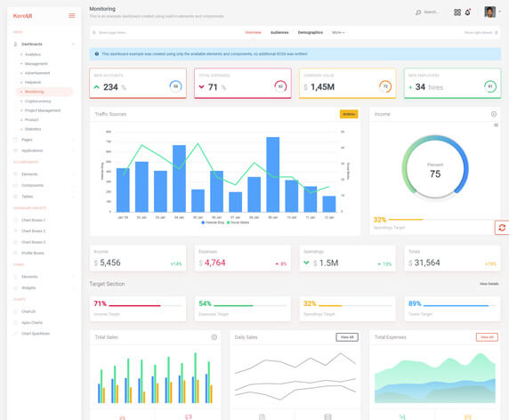Select the highlighted Monitoring sidebar item
509x420 pixels.
[44, 92]
